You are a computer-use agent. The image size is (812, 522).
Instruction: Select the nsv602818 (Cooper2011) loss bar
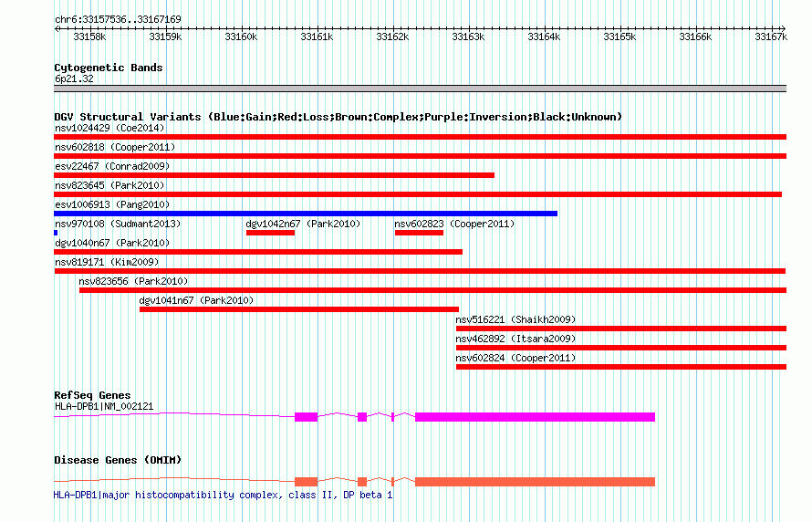pyautogui.click(x=420, y=156)
